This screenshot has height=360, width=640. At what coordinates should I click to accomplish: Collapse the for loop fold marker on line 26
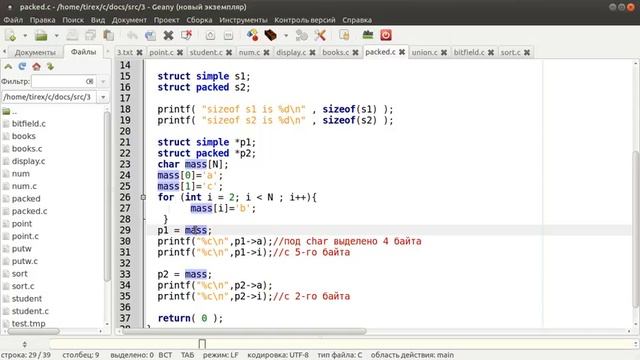point(143,197)
